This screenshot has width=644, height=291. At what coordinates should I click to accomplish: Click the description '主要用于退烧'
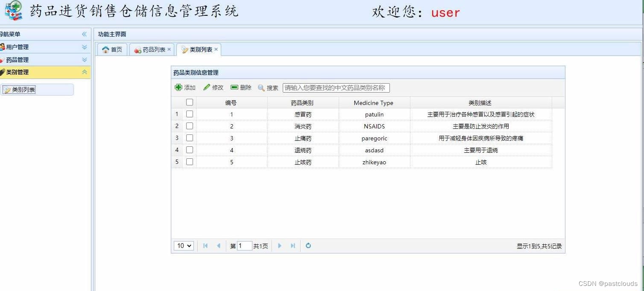point(481,150)
